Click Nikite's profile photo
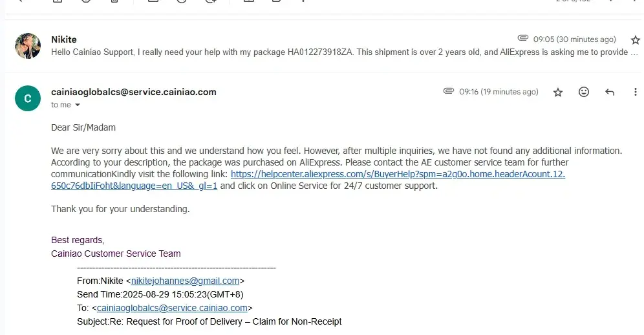Screen dimensions: 644x335 click(x=28, y=46)
